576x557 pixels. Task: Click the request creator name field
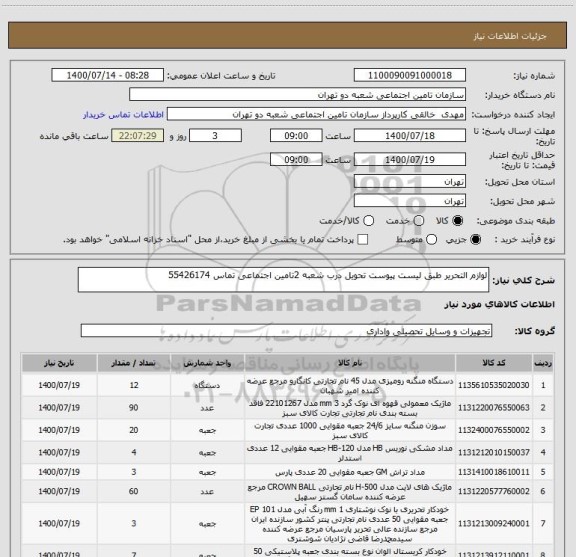(x=316, y=114)
